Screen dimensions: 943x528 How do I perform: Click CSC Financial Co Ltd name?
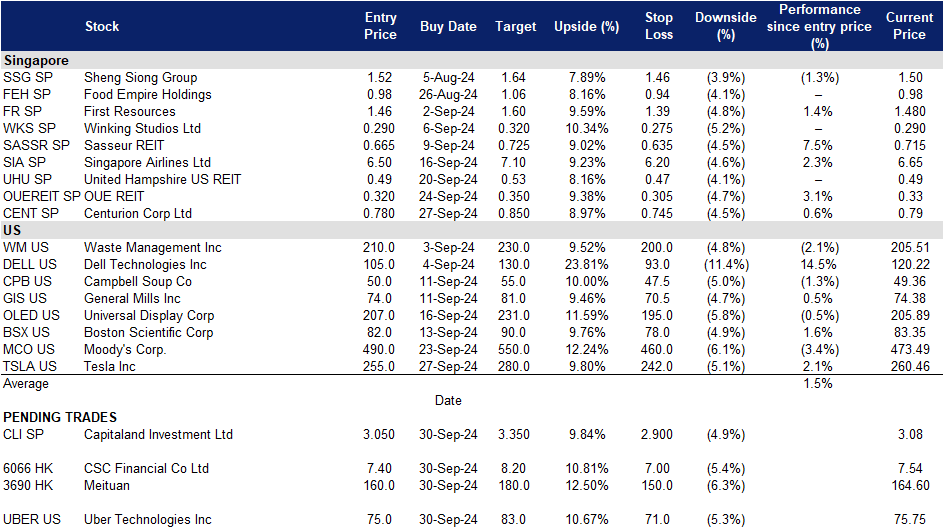coord(146,468)
